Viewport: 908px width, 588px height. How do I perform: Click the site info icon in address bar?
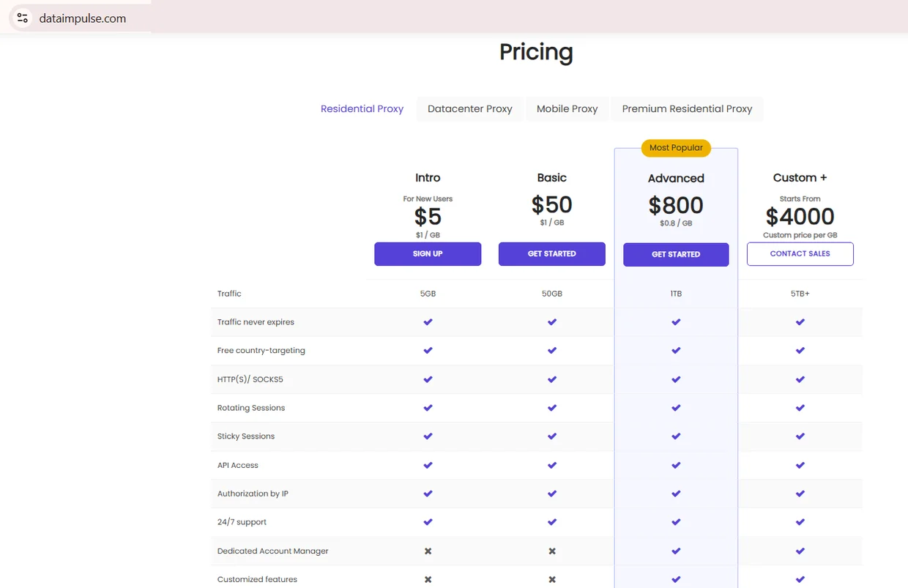coord(22,18)
